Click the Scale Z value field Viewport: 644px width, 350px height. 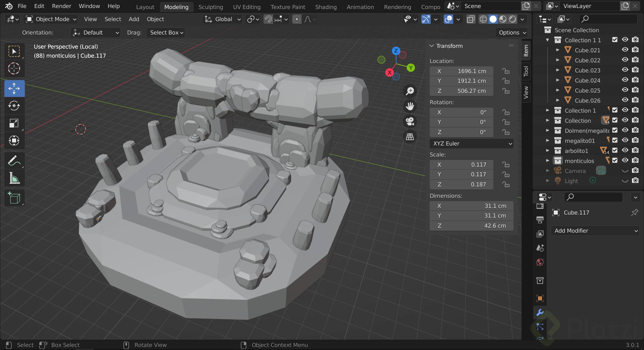click(462, 184)
